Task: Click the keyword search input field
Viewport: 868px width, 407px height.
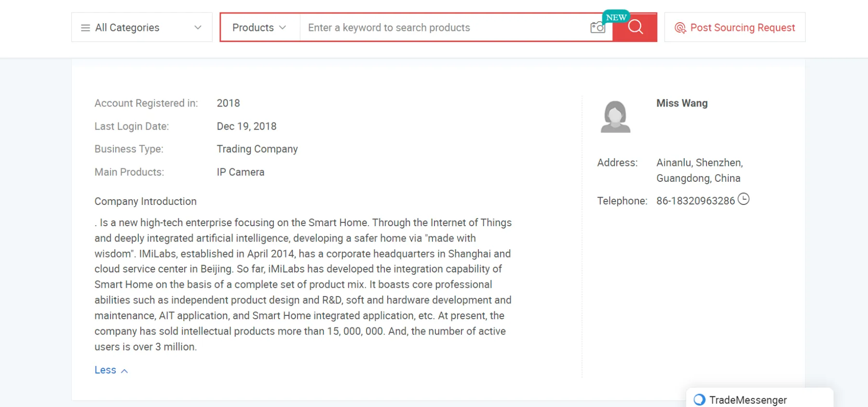Action: pos(444,27)
